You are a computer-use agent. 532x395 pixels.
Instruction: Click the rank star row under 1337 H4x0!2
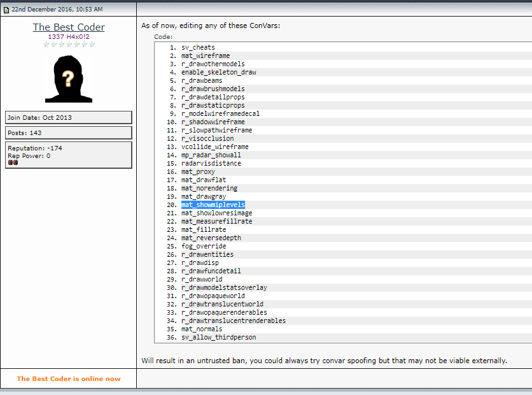[x=69, y=44]
